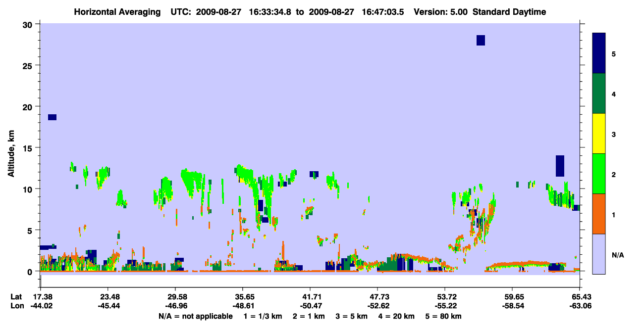Select the yellow color bar segment labeled 3
This screenshot has width=644, height=330.
(x=599, y=134)
